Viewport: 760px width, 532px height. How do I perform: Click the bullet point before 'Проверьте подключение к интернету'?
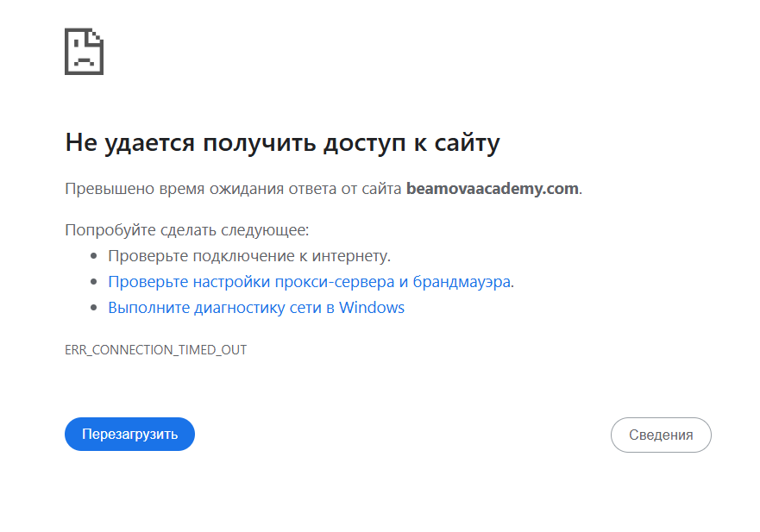[x=94, y=255]
